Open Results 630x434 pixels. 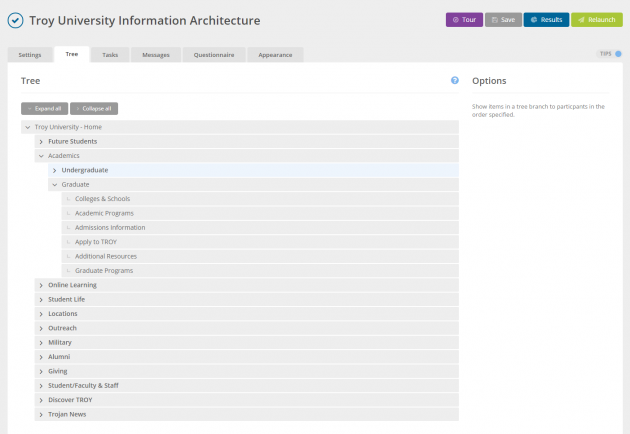tap(546, 20)
